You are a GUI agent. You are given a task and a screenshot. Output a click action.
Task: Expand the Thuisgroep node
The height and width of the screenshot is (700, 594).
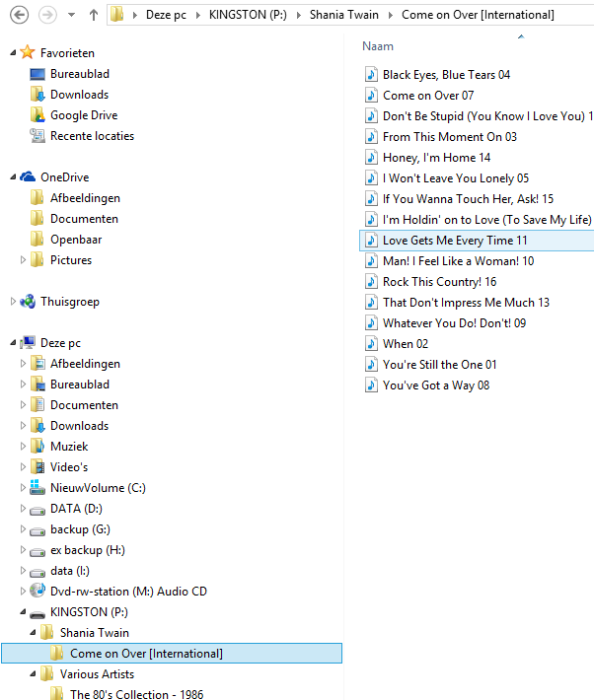tap(13, 302)
